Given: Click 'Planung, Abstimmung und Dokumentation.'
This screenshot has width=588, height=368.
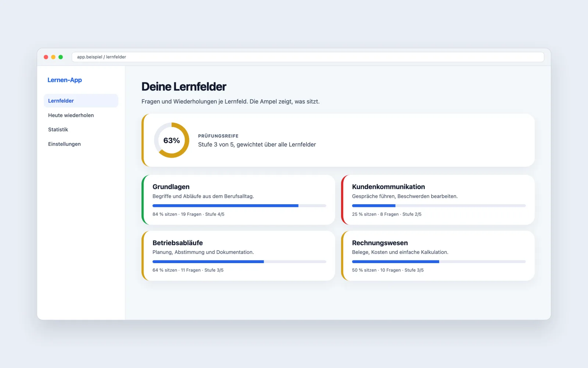Looking at the screenshot, I should coord(203,252).
